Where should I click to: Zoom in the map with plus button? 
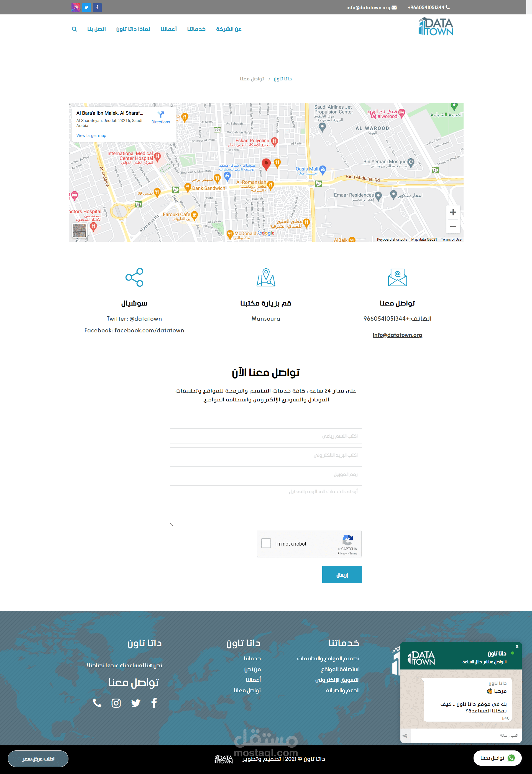453,212
